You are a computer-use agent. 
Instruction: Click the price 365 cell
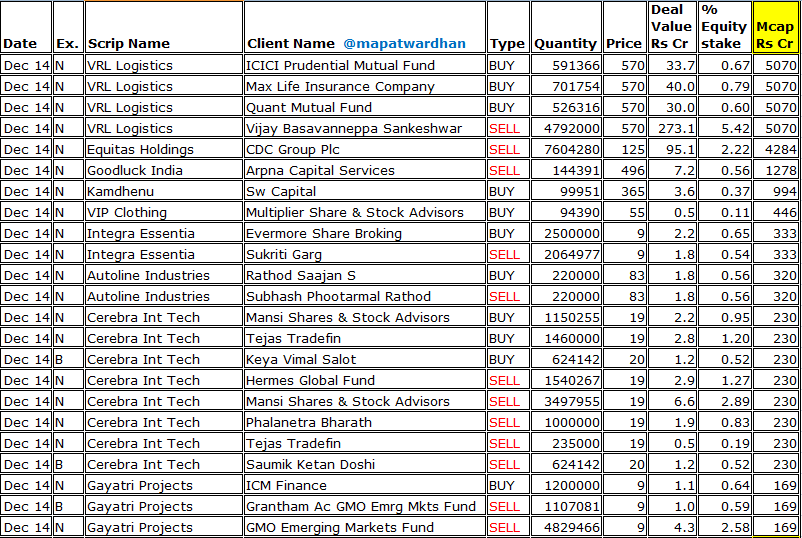[625, 191]
